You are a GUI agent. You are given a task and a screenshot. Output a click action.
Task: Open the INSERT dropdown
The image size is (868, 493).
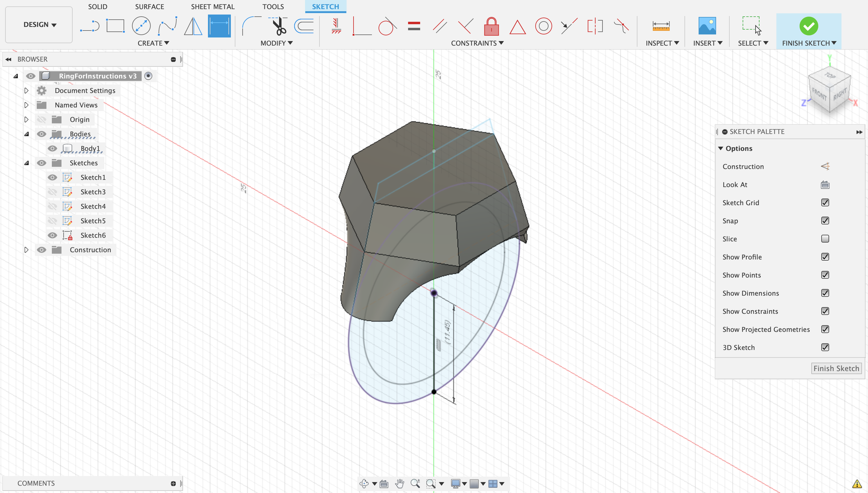(707, 43)
